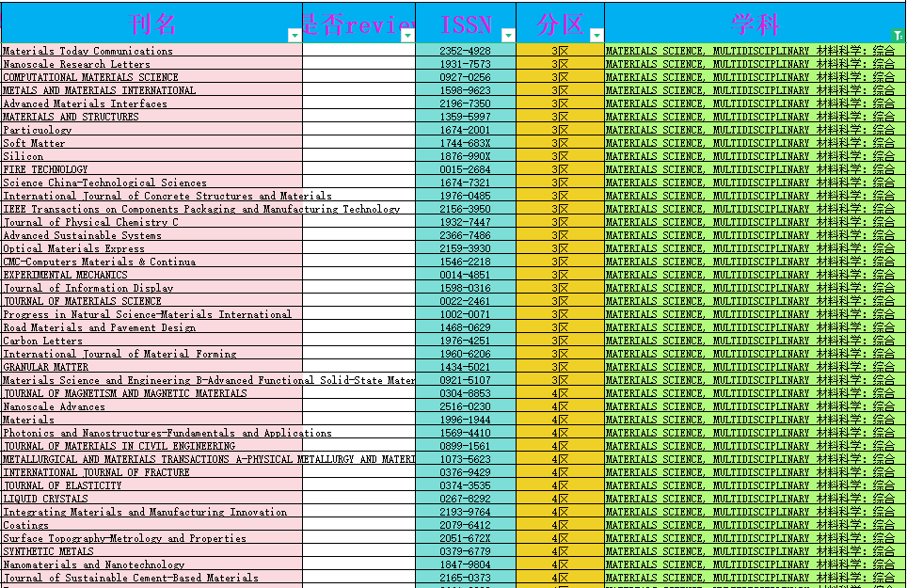Select the Soft Matter cell

pyautogui.click(x=151, y=143)
